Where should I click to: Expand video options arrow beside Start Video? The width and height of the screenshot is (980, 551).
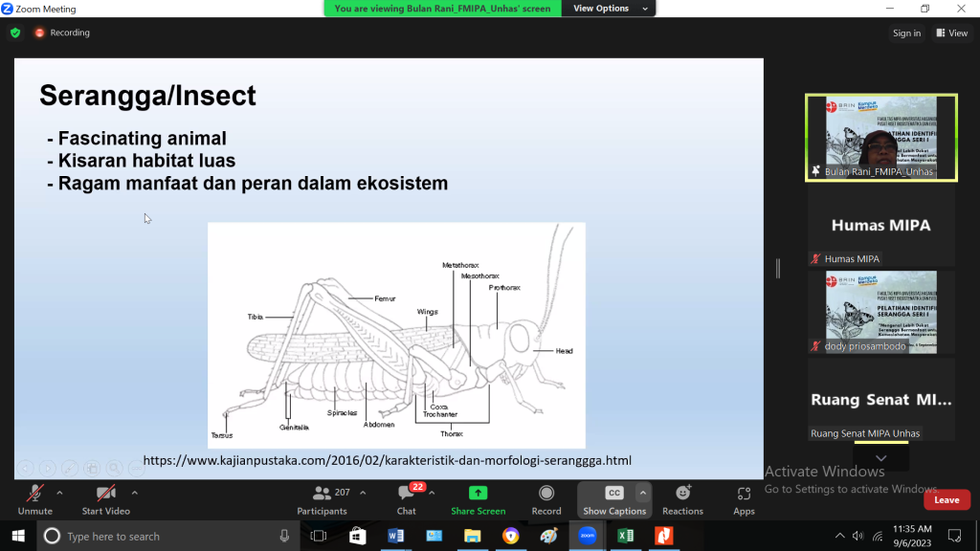(x=134, y=493)
